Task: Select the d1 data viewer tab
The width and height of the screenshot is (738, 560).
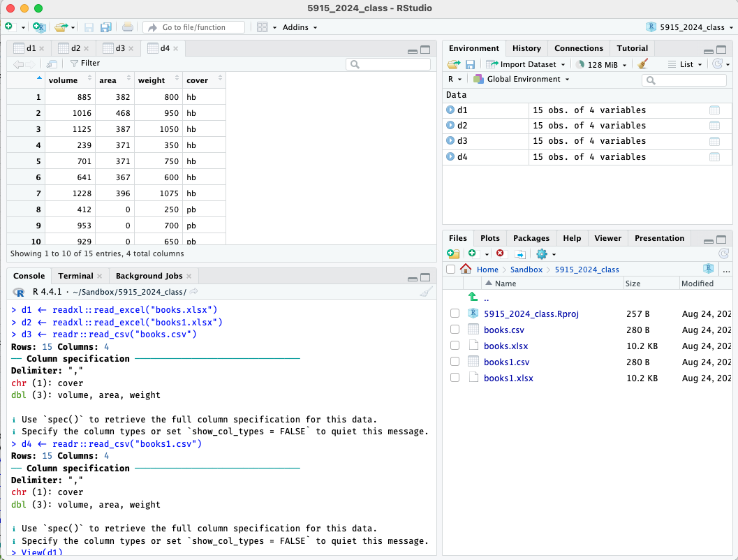Action: pyautogui.click(x=31, y=48)
